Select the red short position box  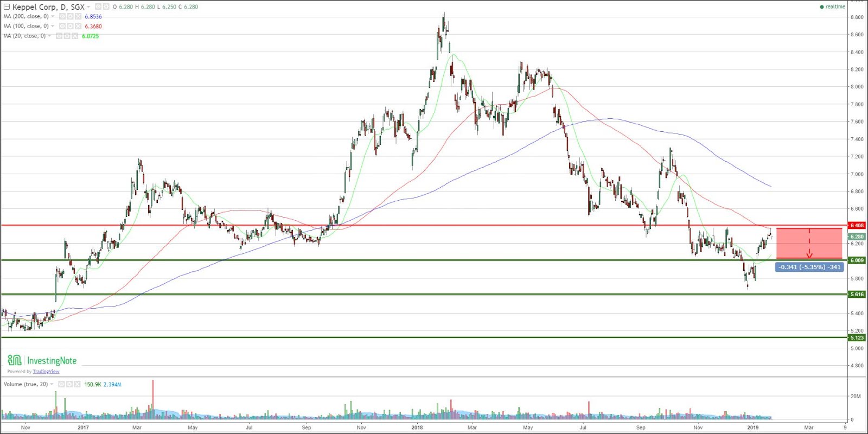[x=809, y=243]
